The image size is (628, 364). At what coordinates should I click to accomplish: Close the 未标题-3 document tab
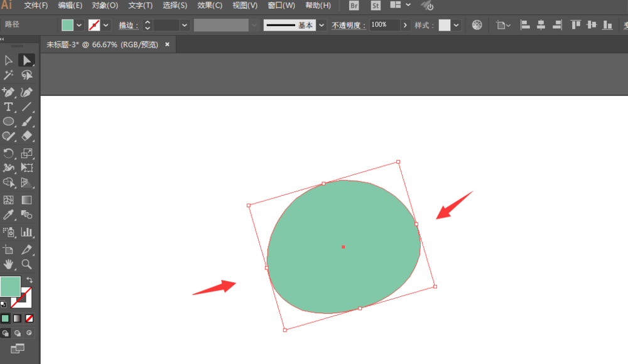pos(168,45)
